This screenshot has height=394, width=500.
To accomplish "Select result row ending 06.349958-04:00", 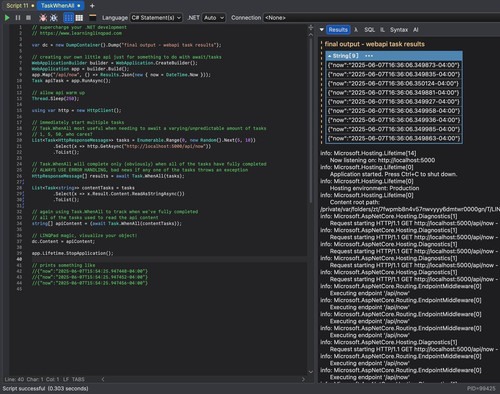I will pos(394,111).
